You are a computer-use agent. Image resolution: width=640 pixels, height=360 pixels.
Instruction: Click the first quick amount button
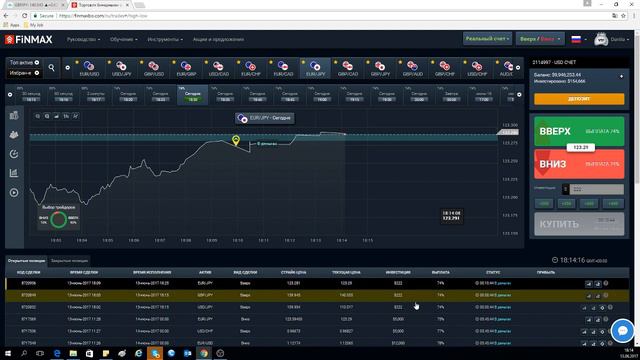(544, 203)
